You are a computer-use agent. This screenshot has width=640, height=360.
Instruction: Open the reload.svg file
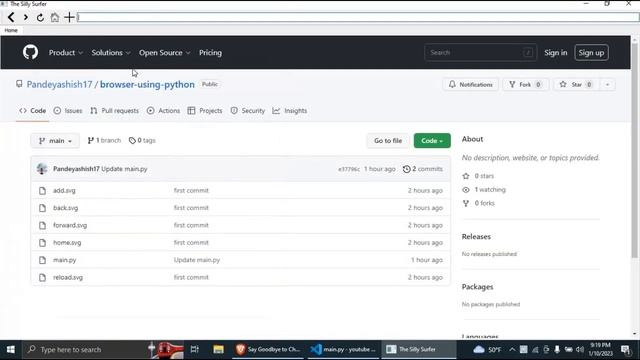click(68, 278)
